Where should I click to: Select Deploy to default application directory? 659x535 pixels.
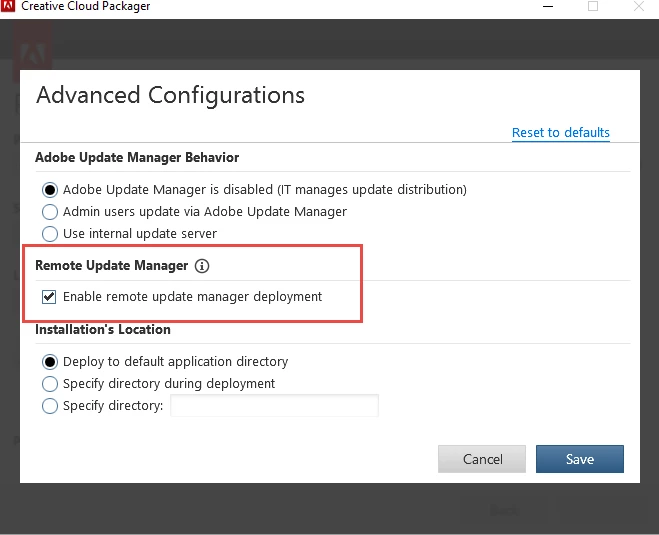50,362
